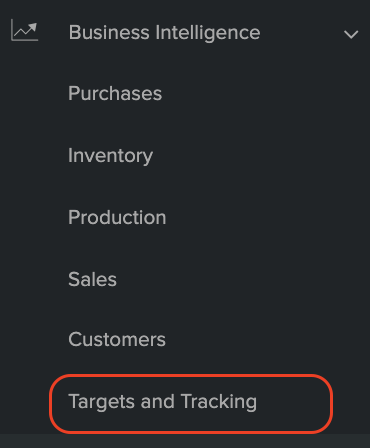Image resolution: width=370 pixels, height=448 pixels.
Task: Go to the Production section
Action: pyautogui.click(x=117, y=217)
